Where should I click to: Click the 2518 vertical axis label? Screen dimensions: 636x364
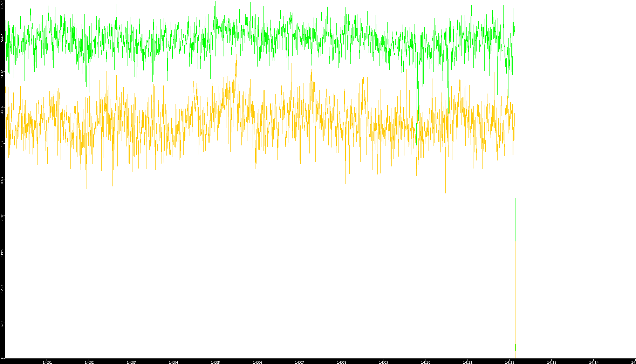click(2, 217)
